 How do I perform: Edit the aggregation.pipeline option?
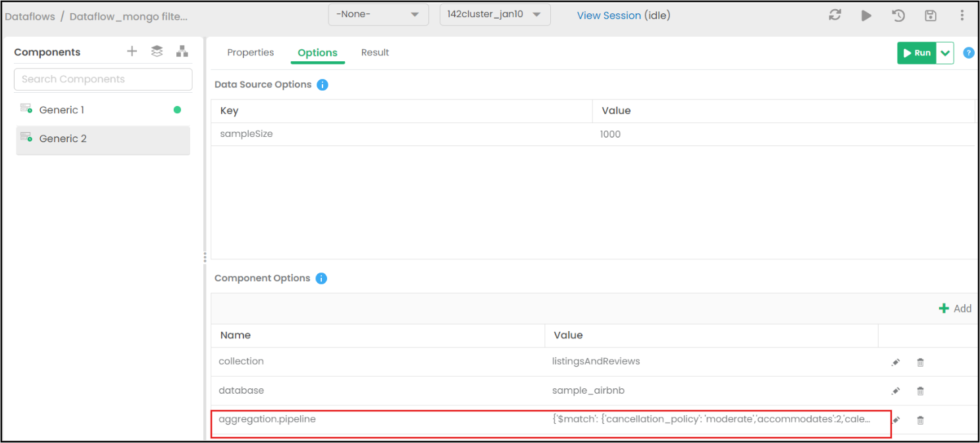click(x=895, y=420)
